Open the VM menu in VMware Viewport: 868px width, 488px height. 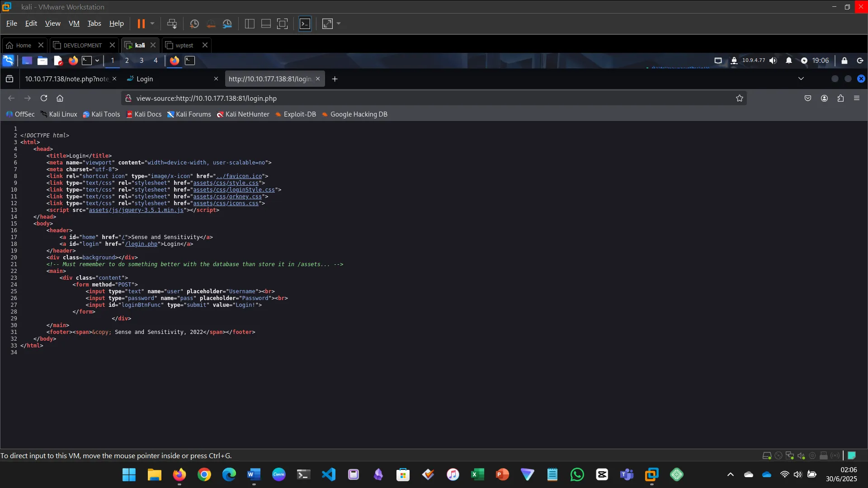[x=74, y=23]
